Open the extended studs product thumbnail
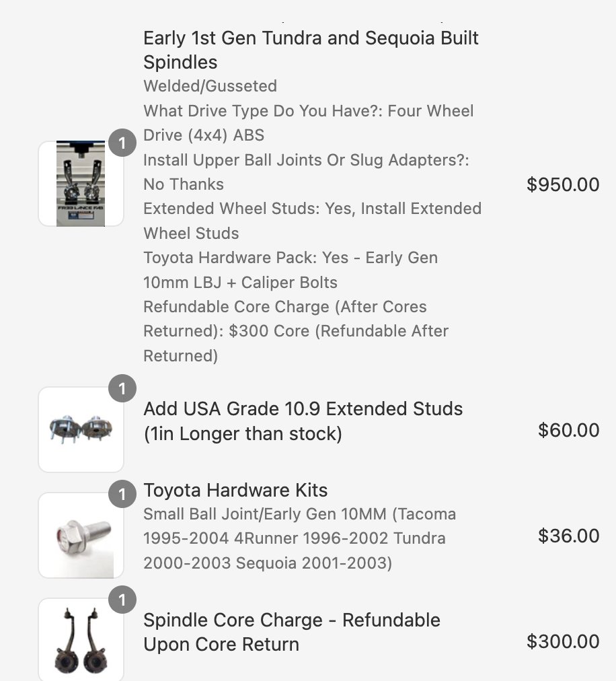Screen dimensions: 616x681 tap(81, 429)
